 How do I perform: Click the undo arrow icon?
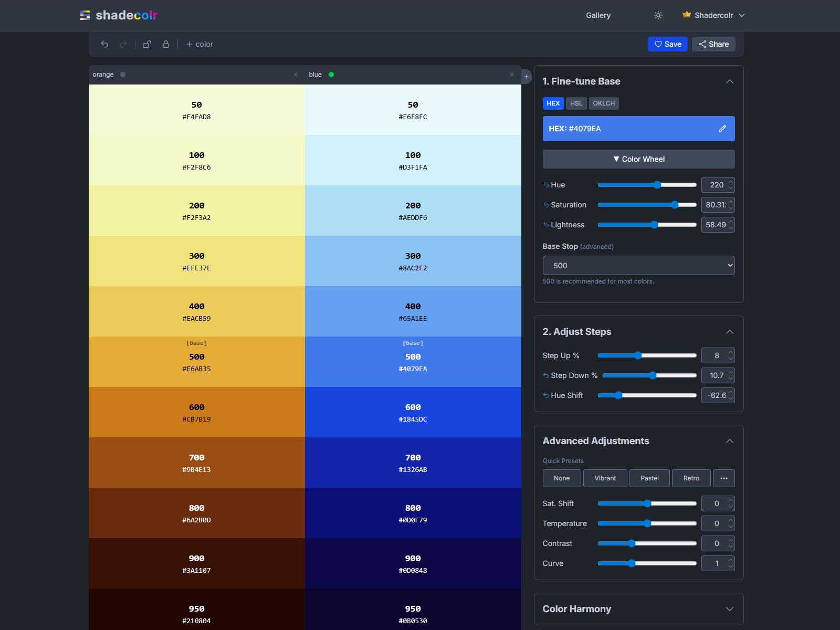[x=104, y=44]
